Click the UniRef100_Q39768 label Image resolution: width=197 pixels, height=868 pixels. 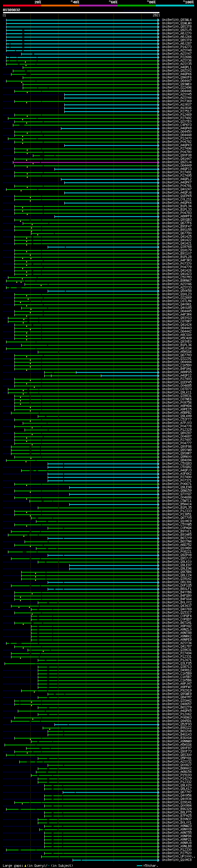pos(177,247)
